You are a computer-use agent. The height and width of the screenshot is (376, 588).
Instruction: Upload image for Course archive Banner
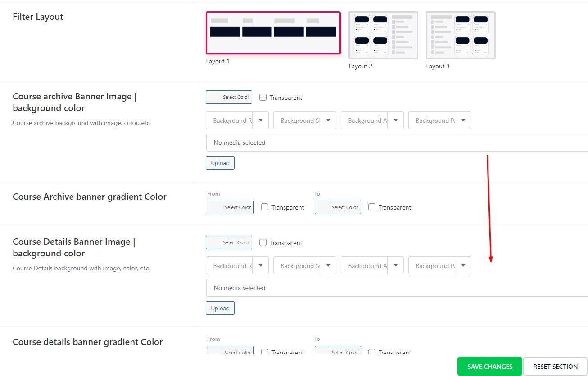pos(220,163)
